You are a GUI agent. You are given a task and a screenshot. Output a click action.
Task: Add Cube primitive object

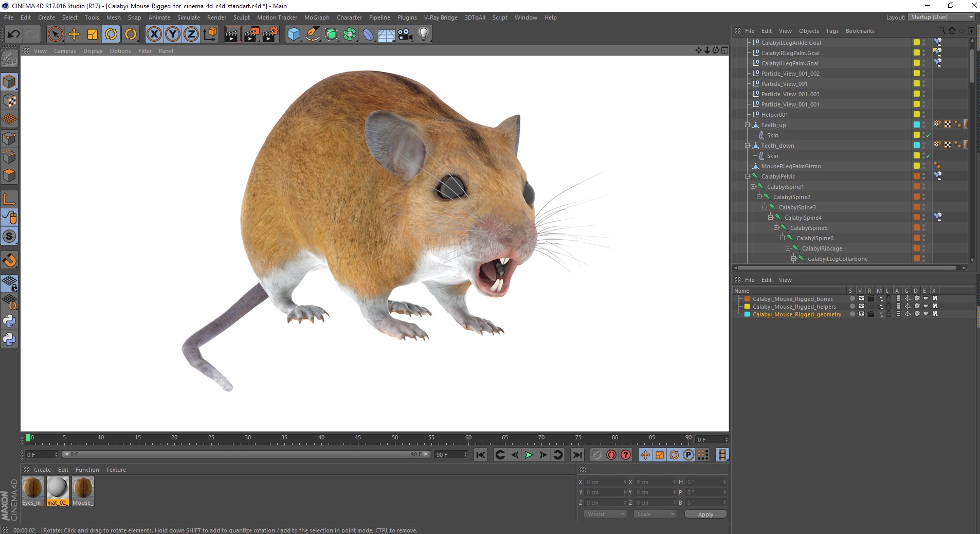click(294, 34)
